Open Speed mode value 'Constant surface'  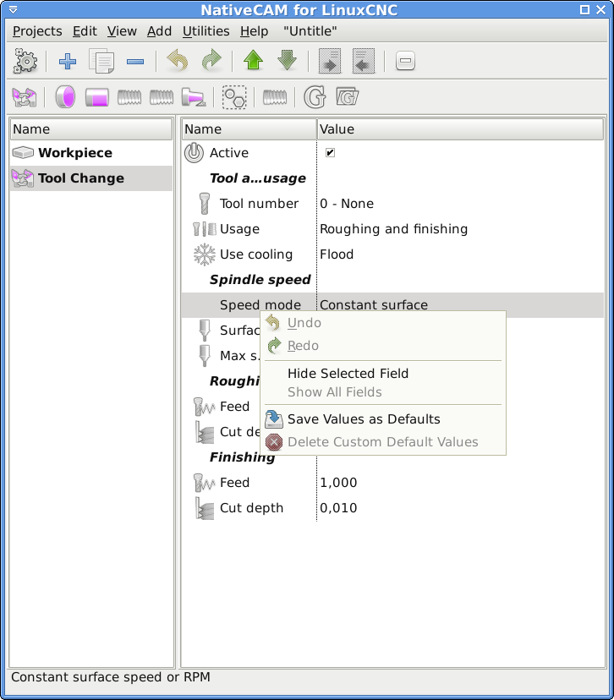coord(374,305)
